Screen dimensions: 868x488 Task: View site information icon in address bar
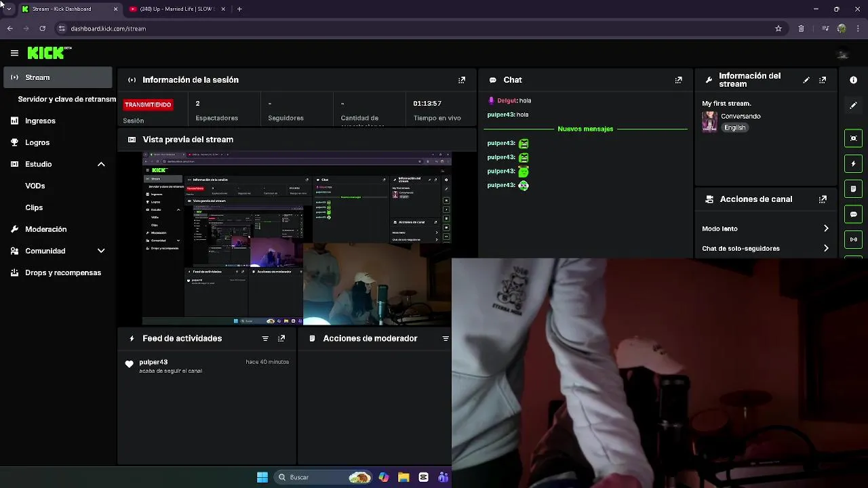[62, 28]
